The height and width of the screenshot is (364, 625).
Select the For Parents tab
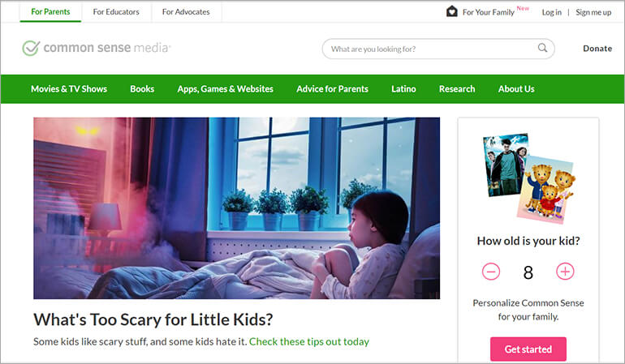[x=50, y=12]
